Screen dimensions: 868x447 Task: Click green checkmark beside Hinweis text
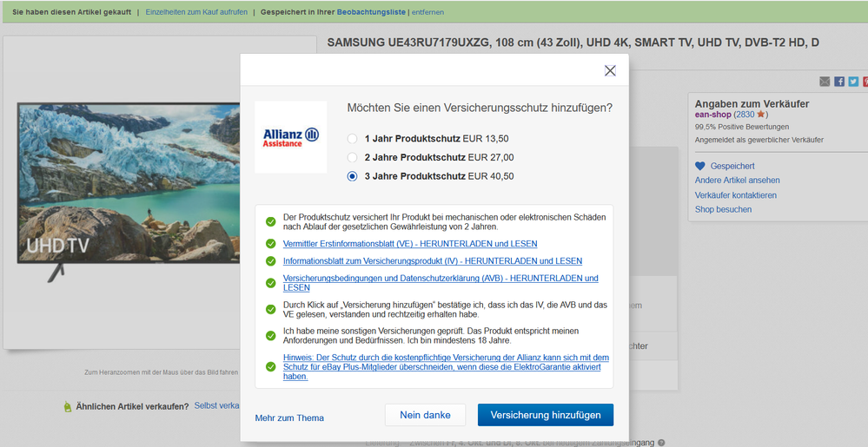click(x=271, y=367)
